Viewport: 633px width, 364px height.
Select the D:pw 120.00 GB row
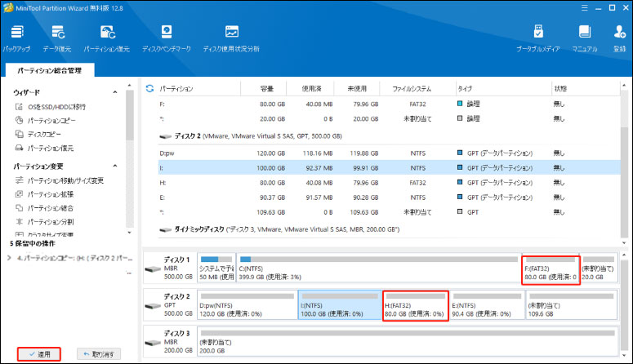coord(389,153)
